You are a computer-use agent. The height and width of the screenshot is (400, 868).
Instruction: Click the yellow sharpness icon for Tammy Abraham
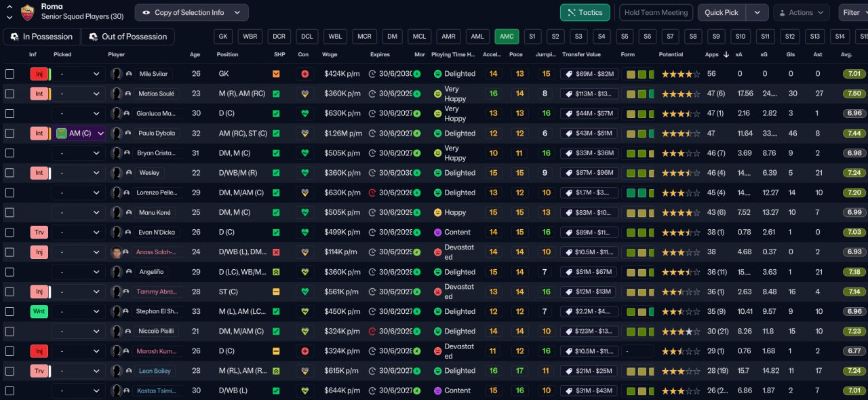(x=276, y=292)
